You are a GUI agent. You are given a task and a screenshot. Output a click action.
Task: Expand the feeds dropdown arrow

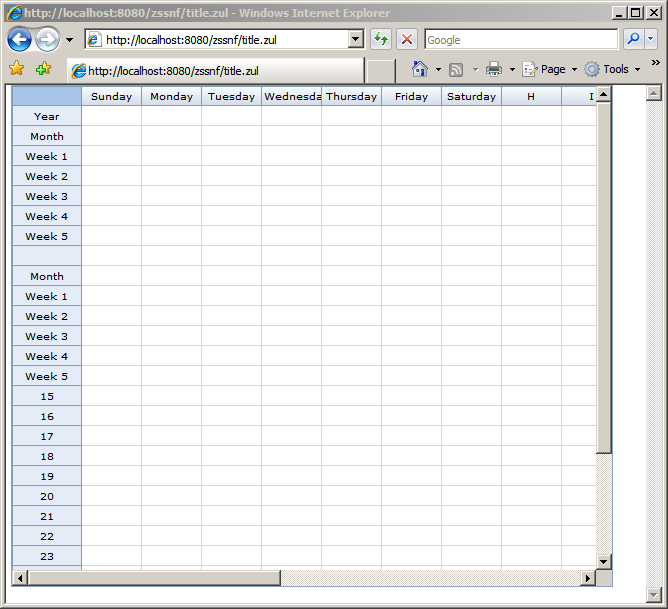click(x=475, y=69)
